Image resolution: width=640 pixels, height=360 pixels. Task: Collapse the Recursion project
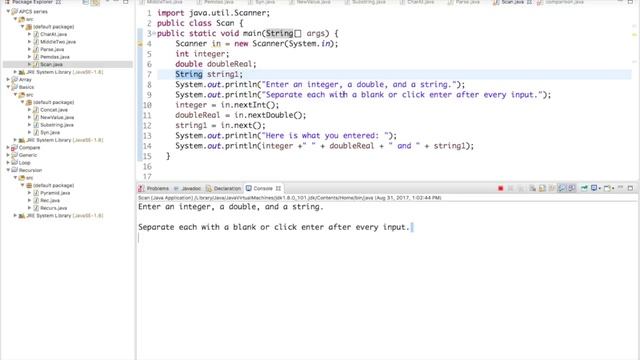pos(8,170)
